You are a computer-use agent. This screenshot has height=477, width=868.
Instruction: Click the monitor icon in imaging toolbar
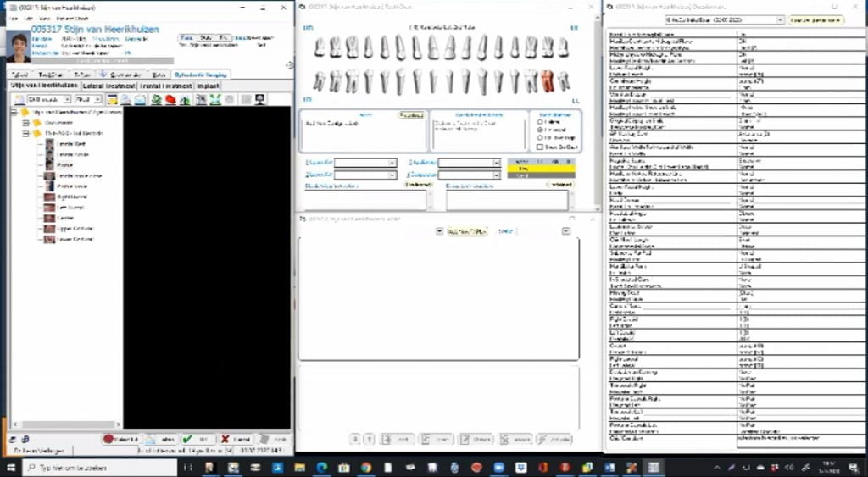click(258, 100)
